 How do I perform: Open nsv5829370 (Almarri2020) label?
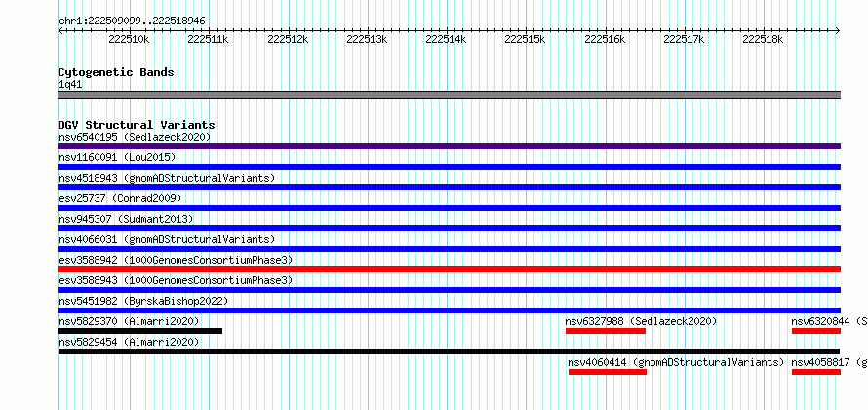[x=129, y=321]
